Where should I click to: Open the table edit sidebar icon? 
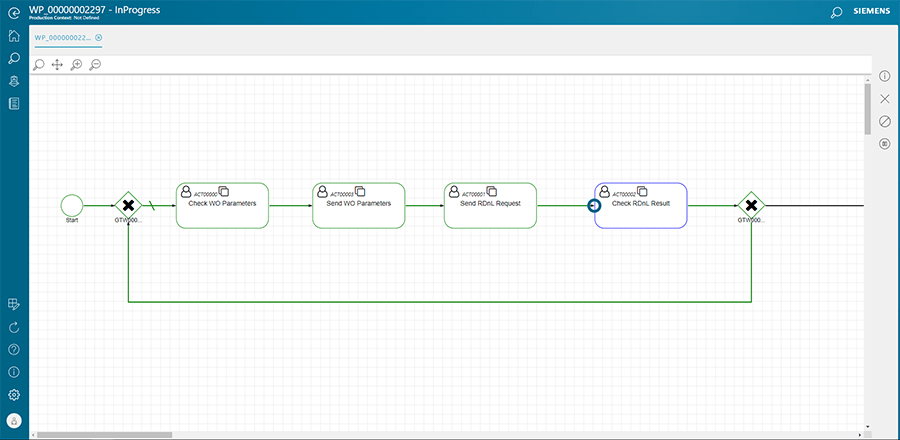pyautogui.click(x=14, y=305)
